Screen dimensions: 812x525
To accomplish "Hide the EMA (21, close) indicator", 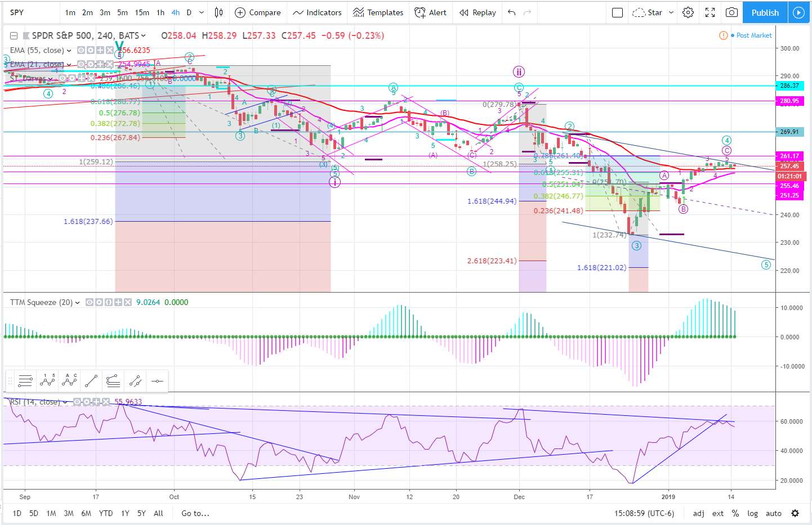I will [82, 64].
